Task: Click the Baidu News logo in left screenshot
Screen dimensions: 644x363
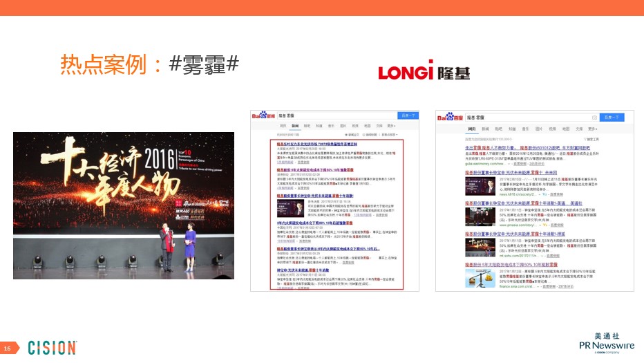Action: tap(263, 115)
